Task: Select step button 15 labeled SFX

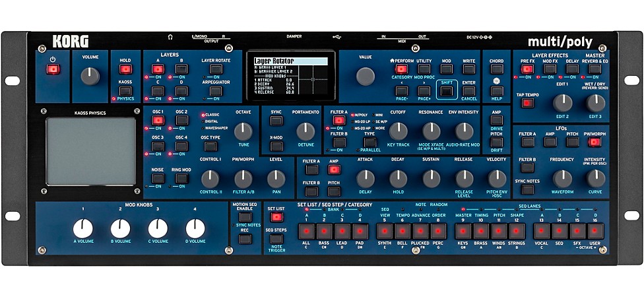Action: click(x=578, y=231)
